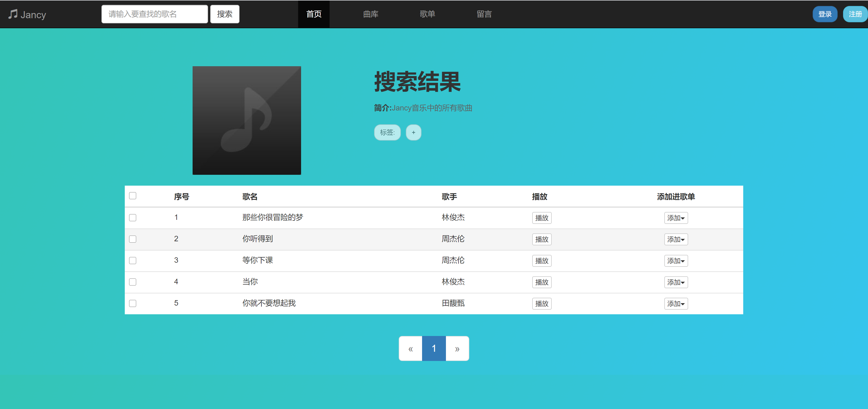
Task: Select page 1 in pagination
Action: click(x=434, y=348)
